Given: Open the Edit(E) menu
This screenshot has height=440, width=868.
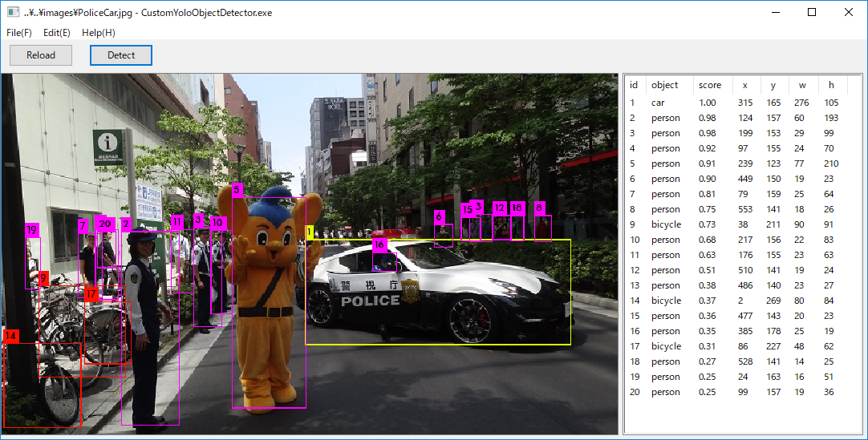Looking at the screenshot, I should coord(57,33).
